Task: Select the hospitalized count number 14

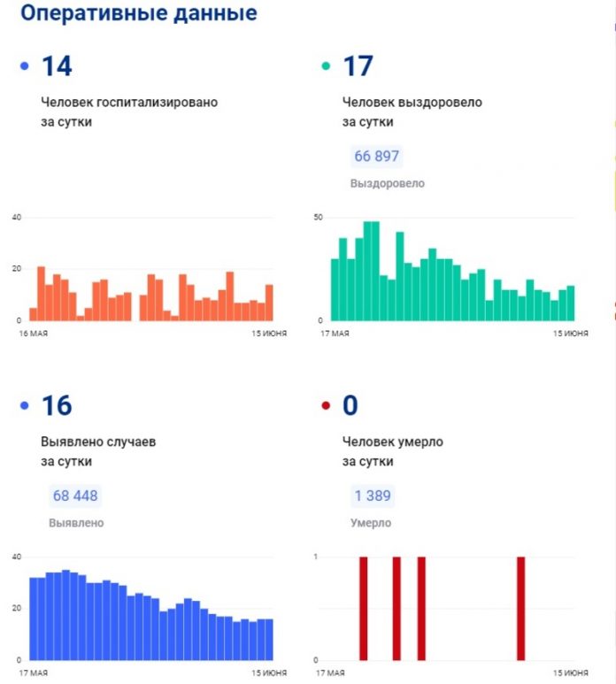Action: [57, 66]
